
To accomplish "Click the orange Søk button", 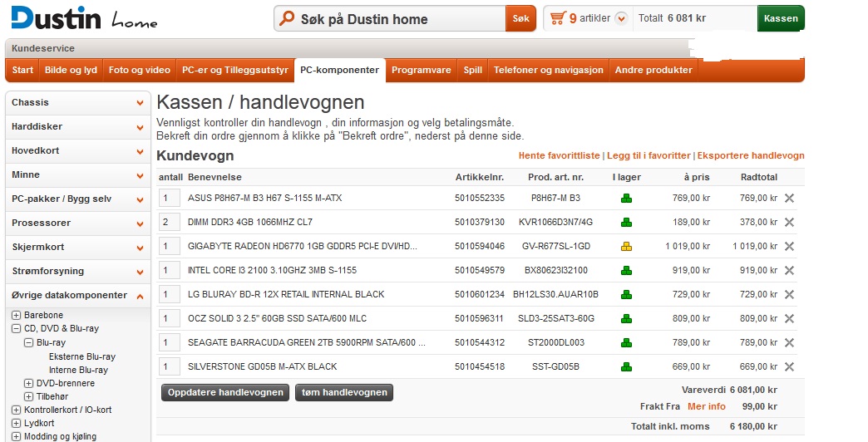I will (521, 18).
